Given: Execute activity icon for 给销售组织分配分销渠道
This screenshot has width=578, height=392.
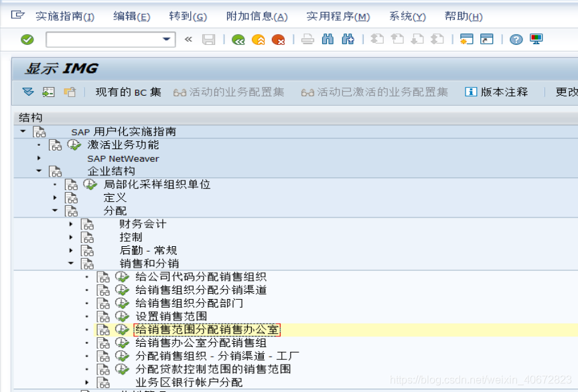Looking at the screenshot, I should click(x=122, y=290).
